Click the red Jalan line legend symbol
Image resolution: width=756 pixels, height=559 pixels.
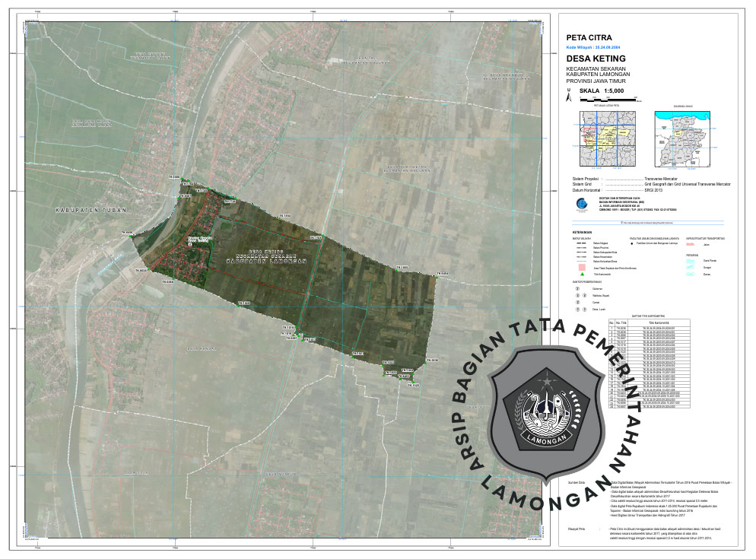point(691,245)
